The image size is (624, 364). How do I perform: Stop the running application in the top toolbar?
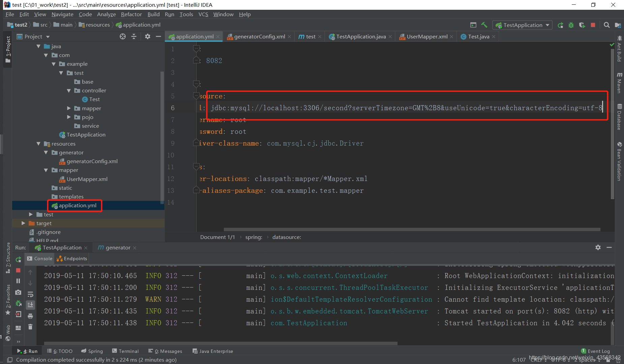[593, 25]
